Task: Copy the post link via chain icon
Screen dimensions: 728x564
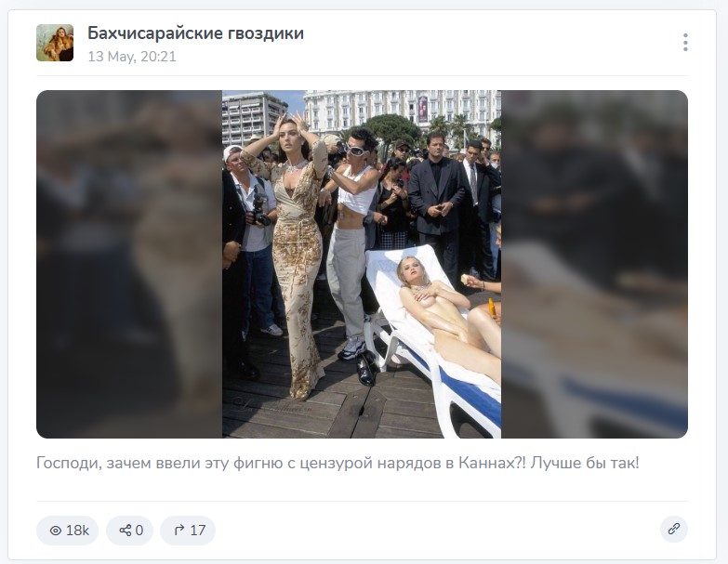Action: [x=674, y=530]
